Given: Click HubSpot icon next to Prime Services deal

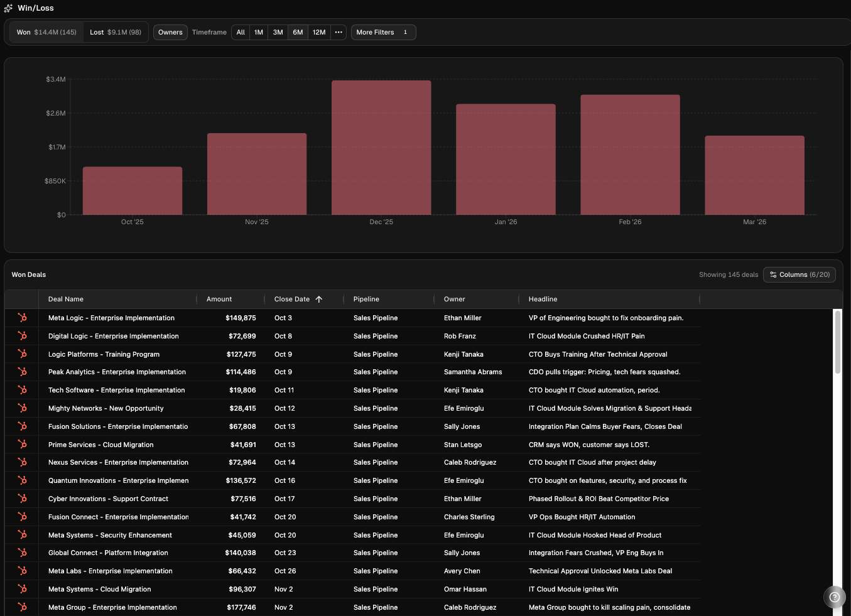Looking at the screenshot, I should (x=22, y=445).
